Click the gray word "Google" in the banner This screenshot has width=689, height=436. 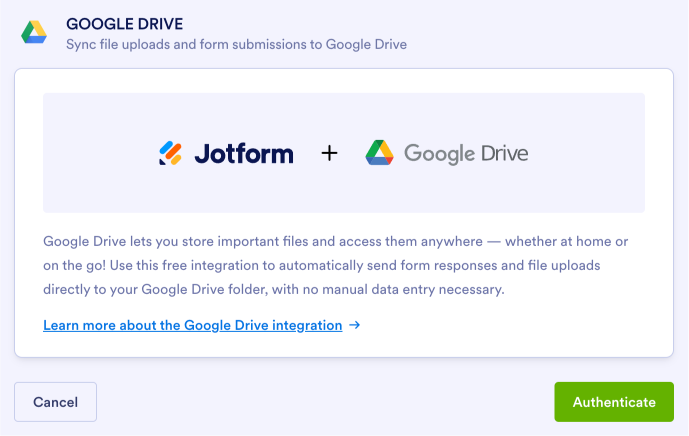(x=437, y=153)
